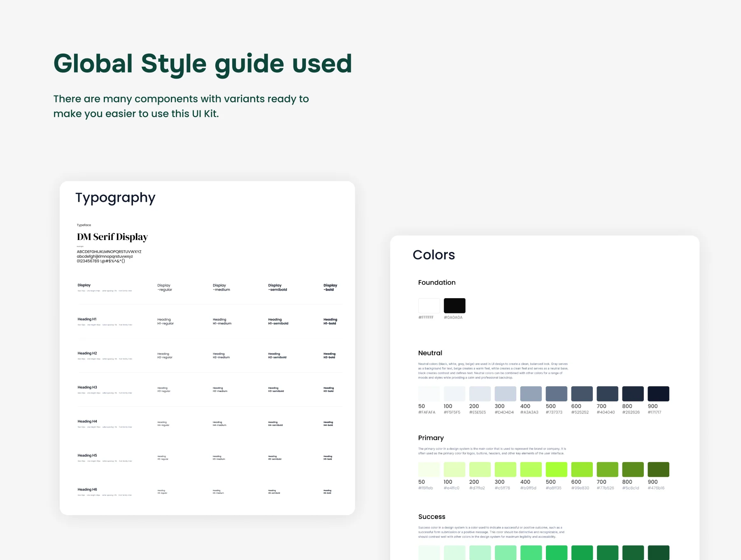
Task: Click the 'Display' row label
Action: [84, 285]
